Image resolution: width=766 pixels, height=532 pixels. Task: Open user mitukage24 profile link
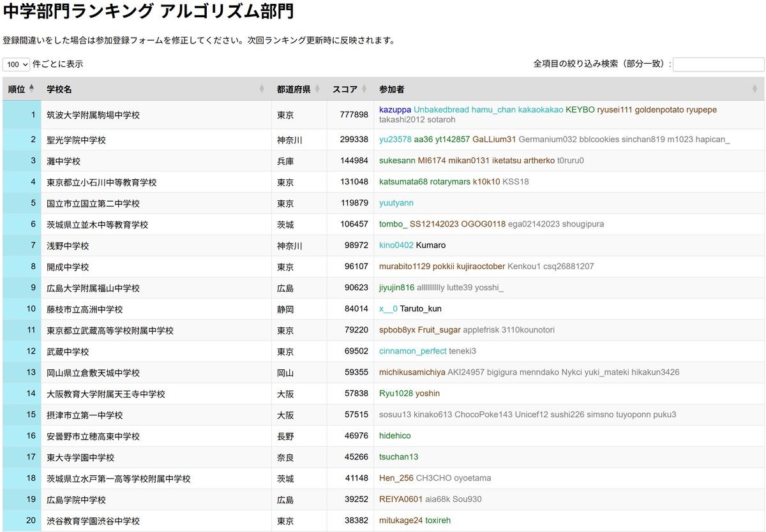coord(401,521)
